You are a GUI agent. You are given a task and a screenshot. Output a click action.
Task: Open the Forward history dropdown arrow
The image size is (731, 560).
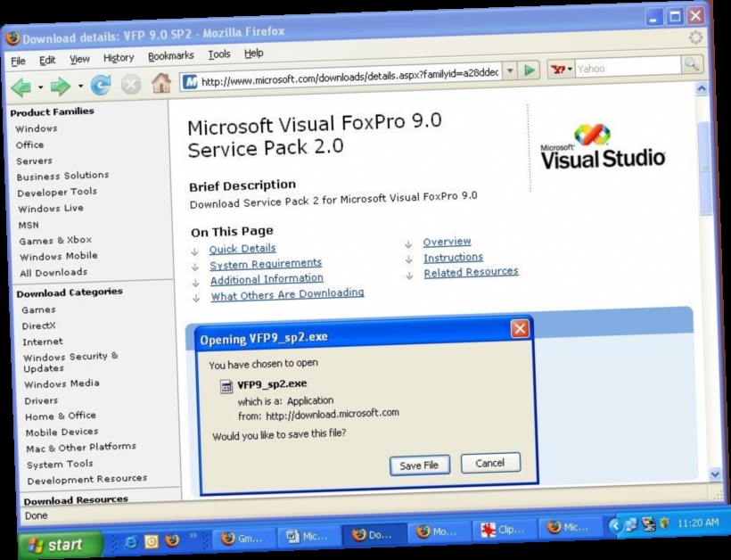tap(80, 86)
